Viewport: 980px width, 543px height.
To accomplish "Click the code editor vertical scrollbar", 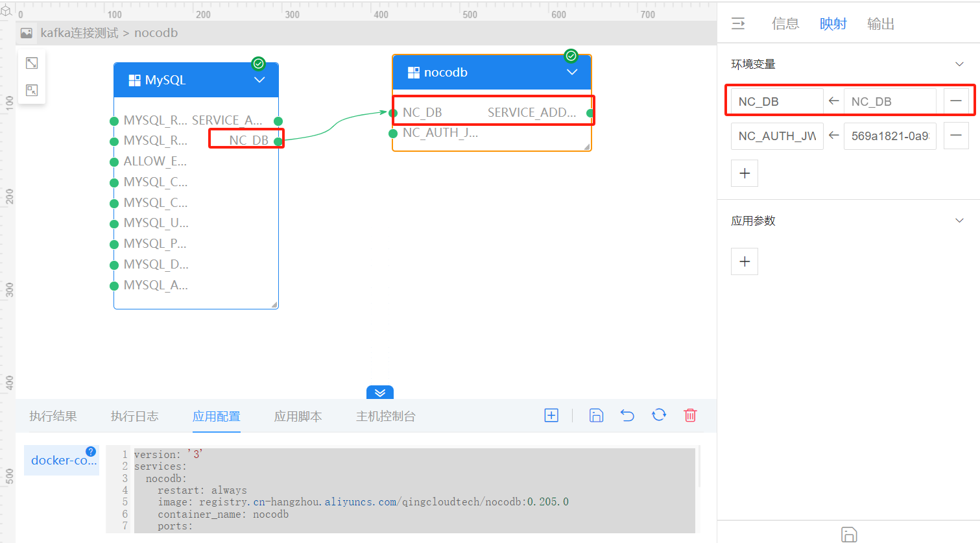I will pyautogui.click(x=700, y=467).
